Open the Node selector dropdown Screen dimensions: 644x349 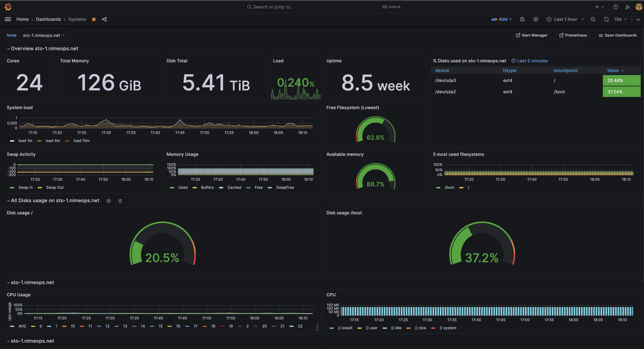coord(43,35)
